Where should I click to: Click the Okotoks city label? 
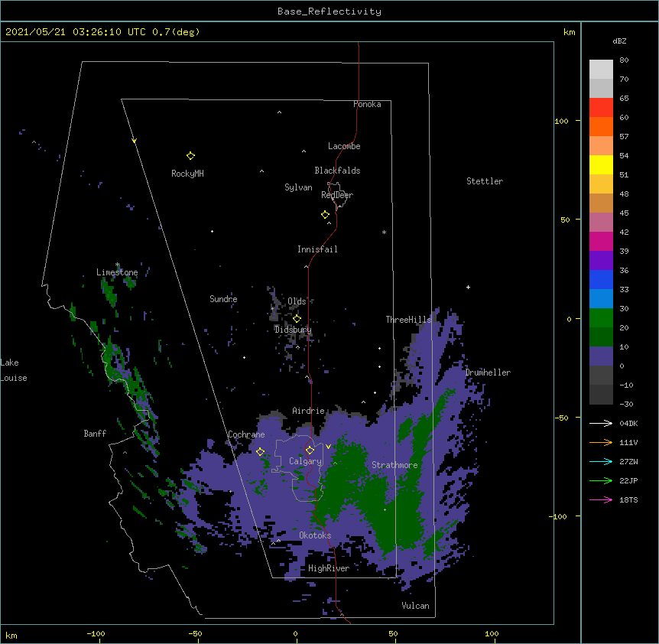point(315,535)
